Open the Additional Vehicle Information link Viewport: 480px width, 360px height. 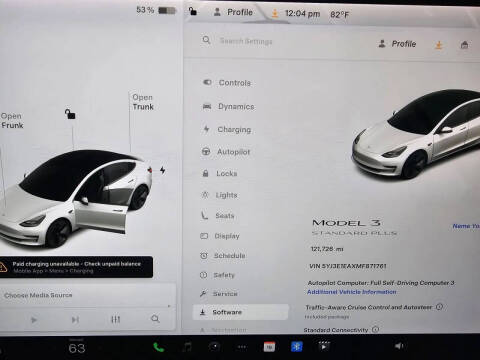click(x=352, y=292)
